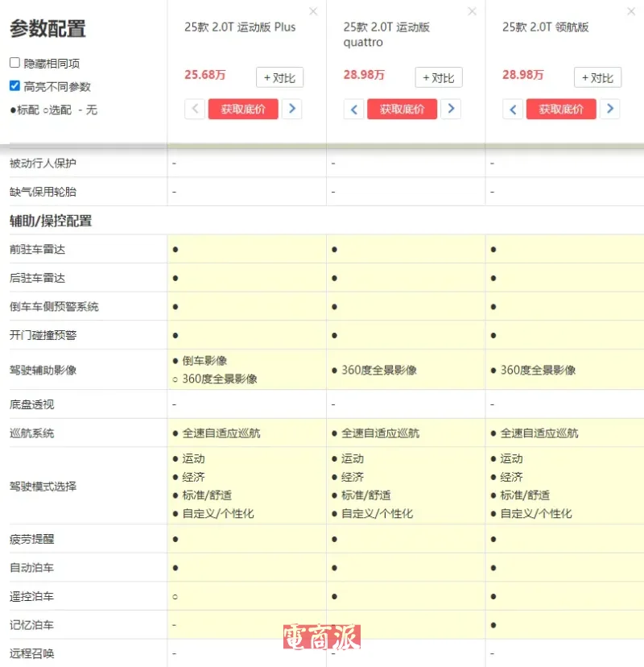
Task: Click the 被动行人保护 row label
Action: coord(43,164)
